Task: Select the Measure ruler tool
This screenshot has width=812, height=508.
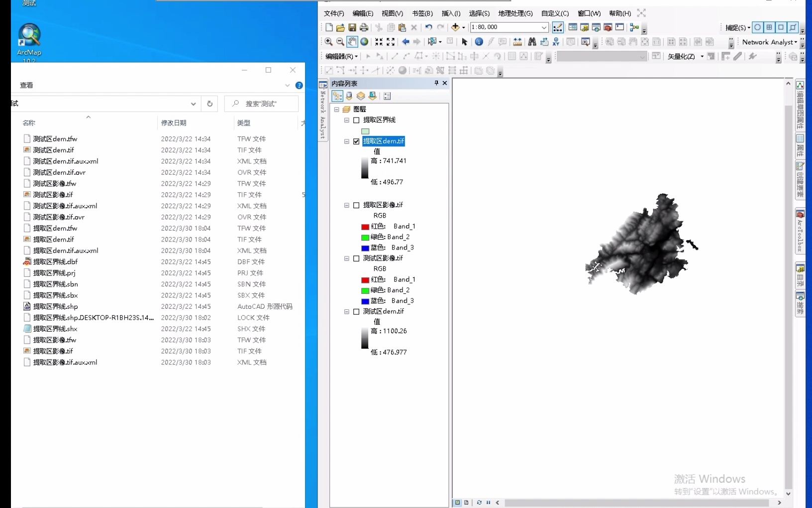Action: click(517, 42)
